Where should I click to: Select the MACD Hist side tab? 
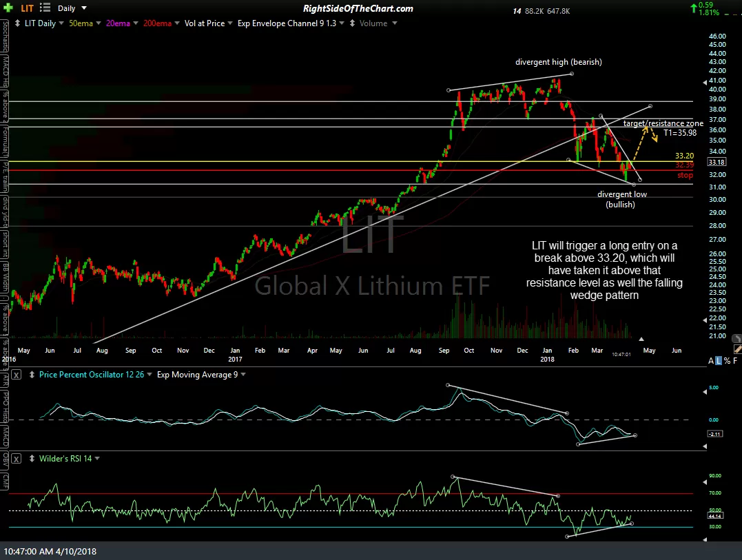pyautogui.click(x=5, y=72)
